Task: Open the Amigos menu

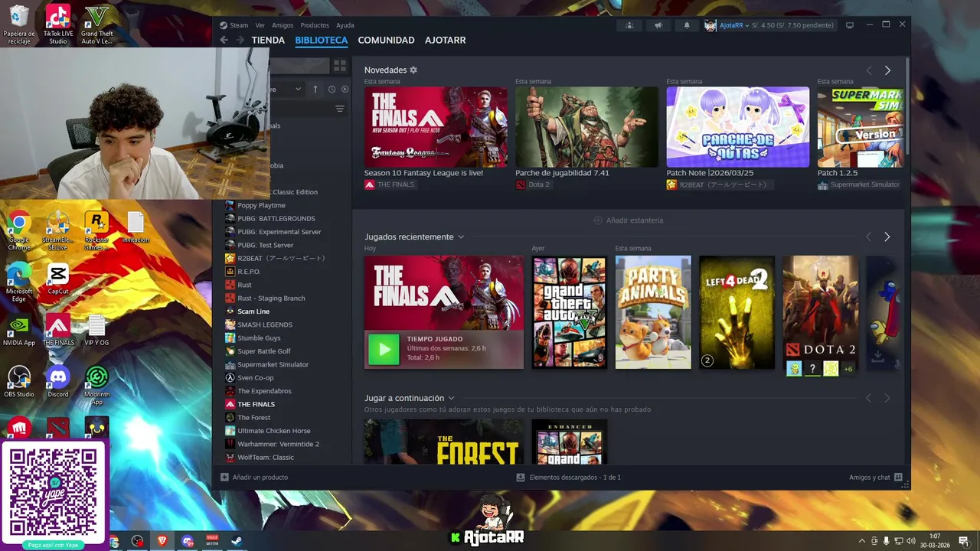Action: coord(283,25)
